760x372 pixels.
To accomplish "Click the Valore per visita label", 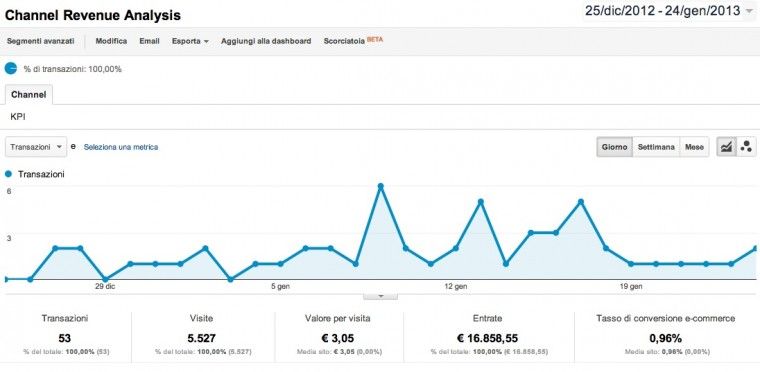I will click(338, 319).
